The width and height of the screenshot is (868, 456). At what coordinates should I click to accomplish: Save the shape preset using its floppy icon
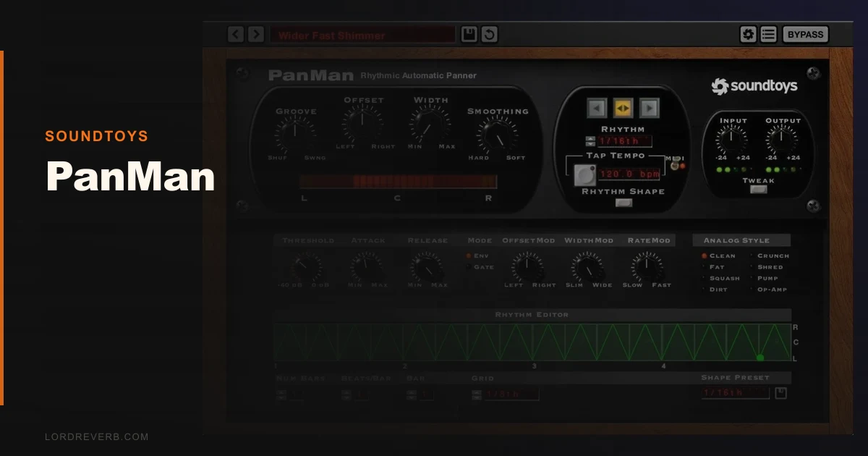point(781,393)
